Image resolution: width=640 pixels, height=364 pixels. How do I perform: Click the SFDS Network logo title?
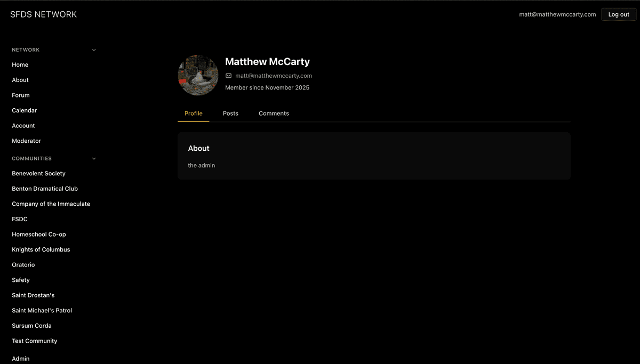[43, 14]
